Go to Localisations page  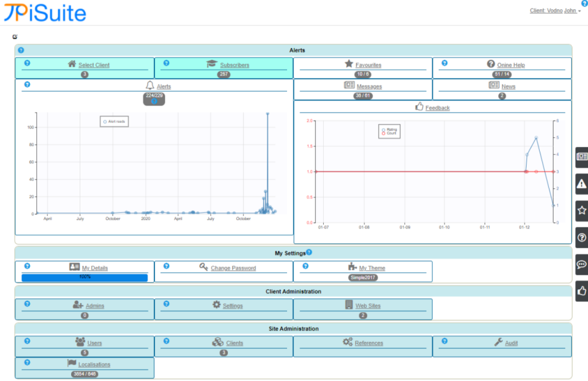tap(94, 364)
